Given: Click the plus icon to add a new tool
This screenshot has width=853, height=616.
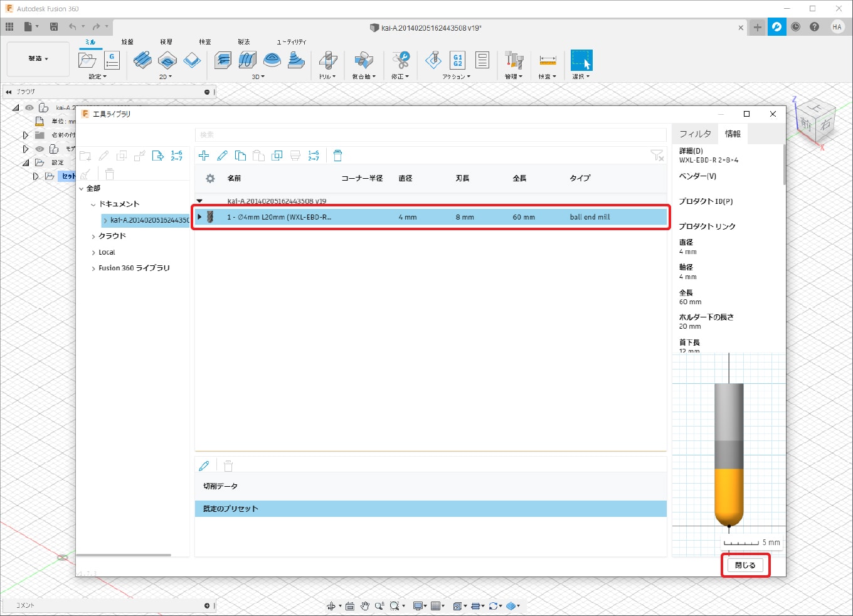Looking at the screenshot, I should 204,156.
